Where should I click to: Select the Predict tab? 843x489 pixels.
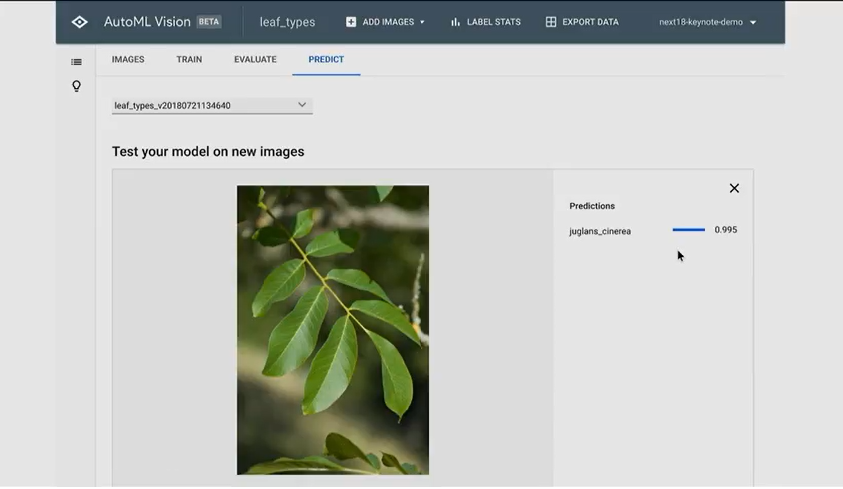326,60
